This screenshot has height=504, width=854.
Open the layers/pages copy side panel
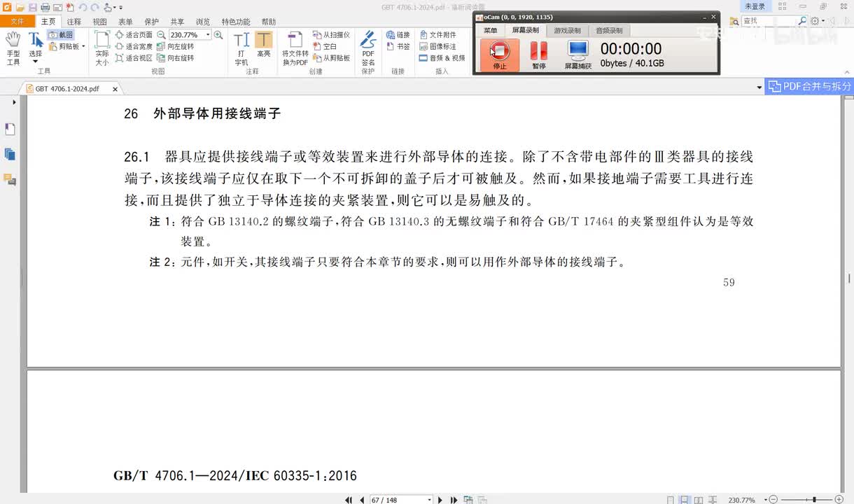[x=10, y=154]
